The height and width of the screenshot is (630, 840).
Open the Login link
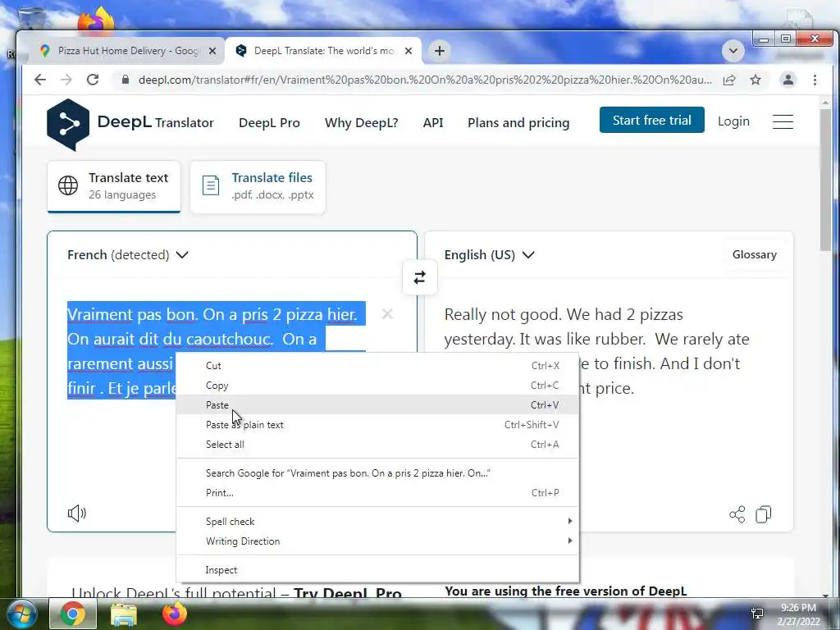pos(733,121)
